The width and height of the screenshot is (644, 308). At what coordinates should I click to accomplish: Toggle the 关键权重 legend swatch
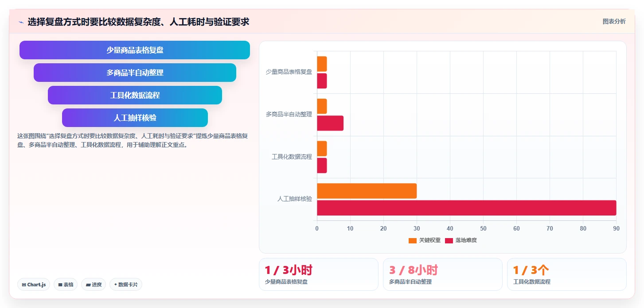(x=413, y=240)
